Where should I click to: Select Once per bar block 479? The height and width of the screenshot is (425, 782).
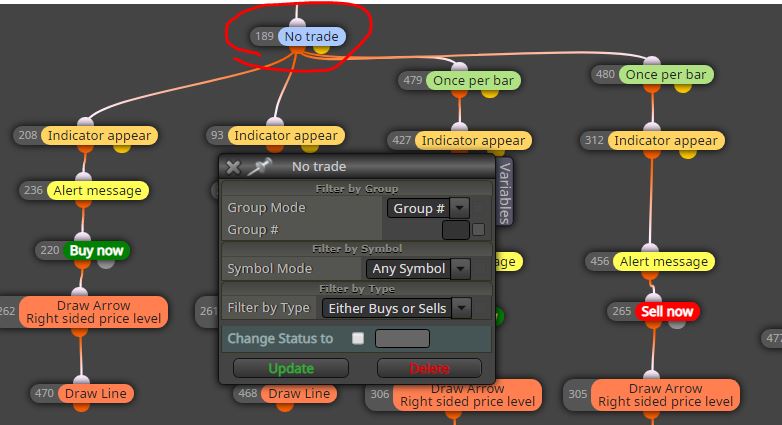click(473, 80)
